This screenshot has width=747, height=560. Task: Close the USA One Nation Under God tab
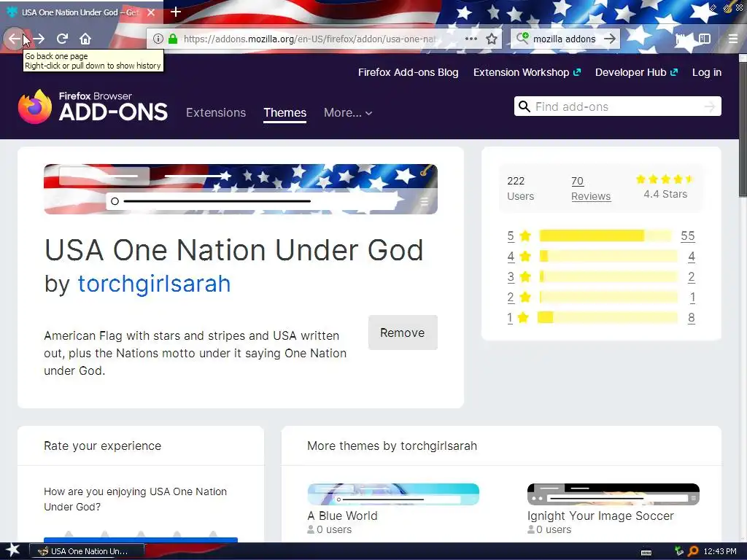pos(151,12)
